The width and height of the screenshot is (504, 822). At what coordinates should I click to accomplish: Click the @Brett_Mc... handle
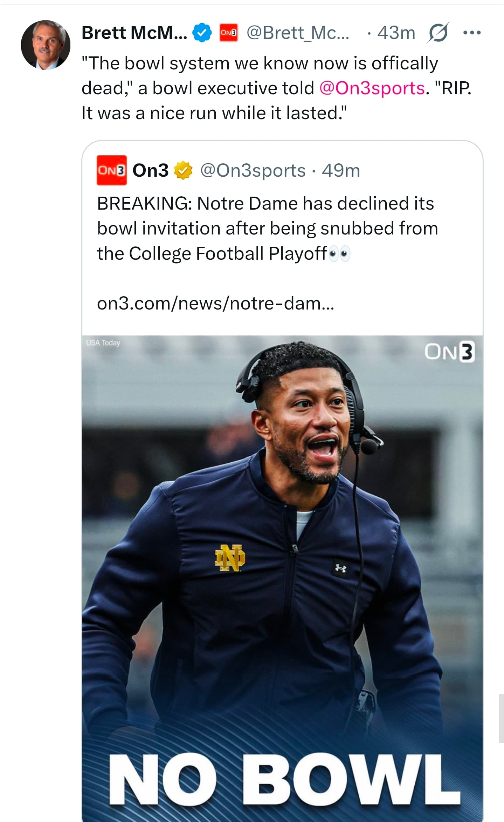(298, 33)
